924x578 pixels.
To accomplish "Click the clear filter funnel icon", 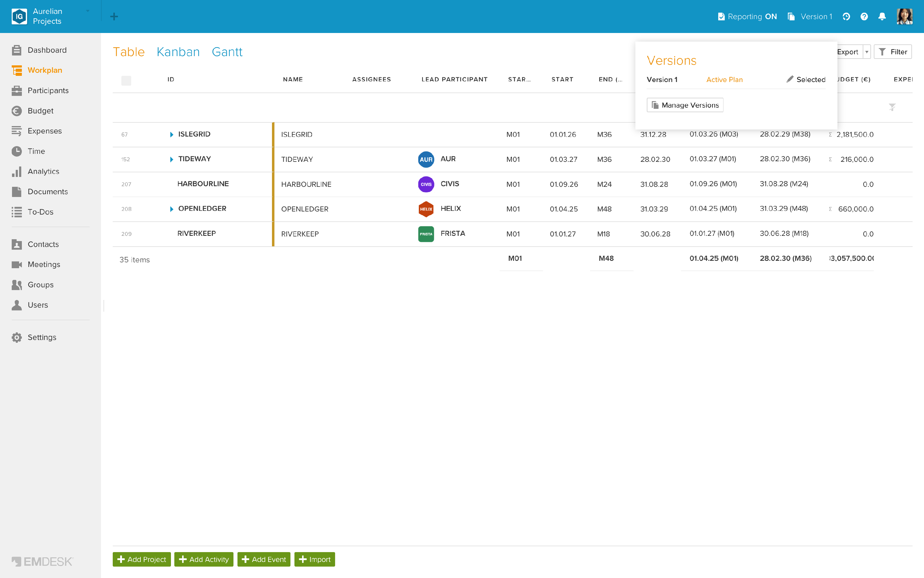I will (892, 107).
